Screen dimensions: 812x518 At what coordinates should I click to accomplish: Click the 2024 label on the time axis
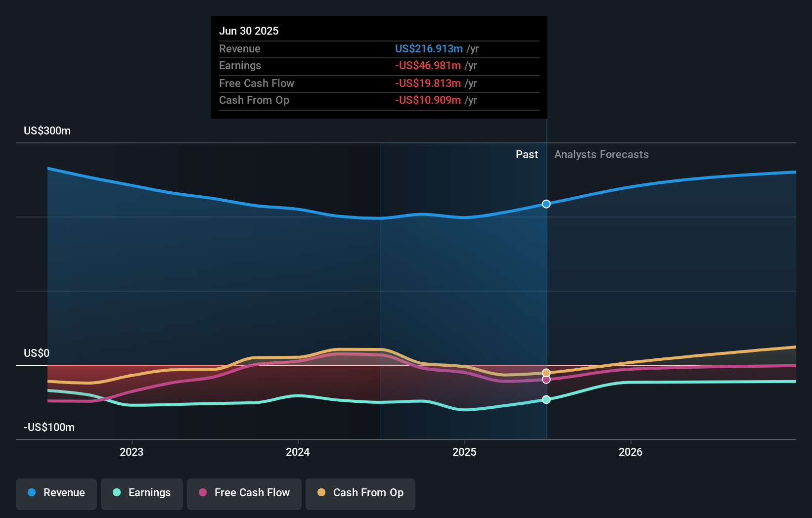click(x=297, y=452)
